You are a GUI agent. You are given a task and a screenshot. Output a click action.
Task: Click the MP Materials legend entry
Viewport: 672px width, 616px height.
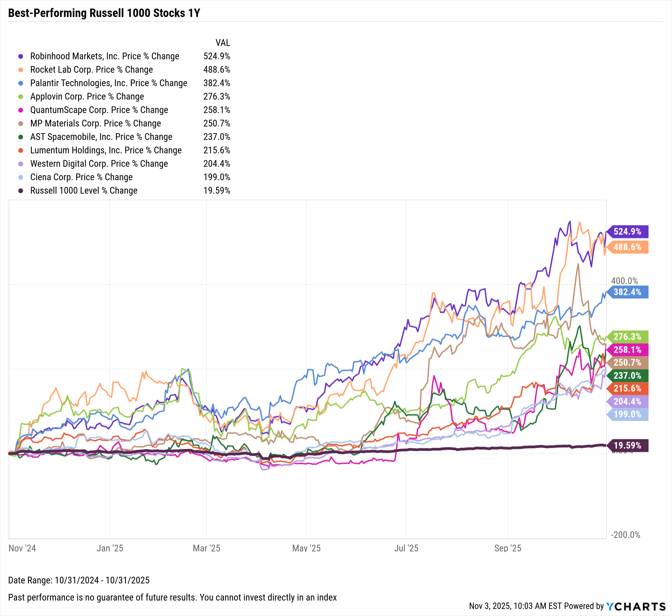(x=95, y=124)
